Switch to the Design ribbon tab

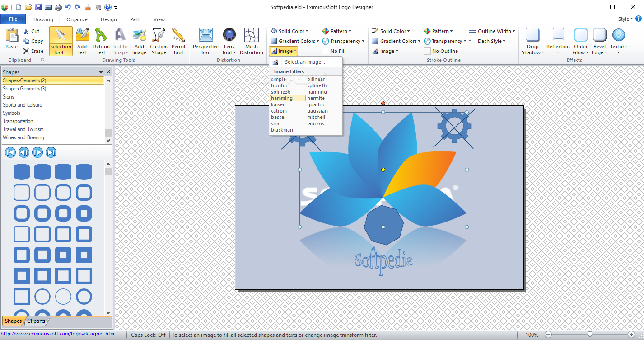[x=108, y=19]
